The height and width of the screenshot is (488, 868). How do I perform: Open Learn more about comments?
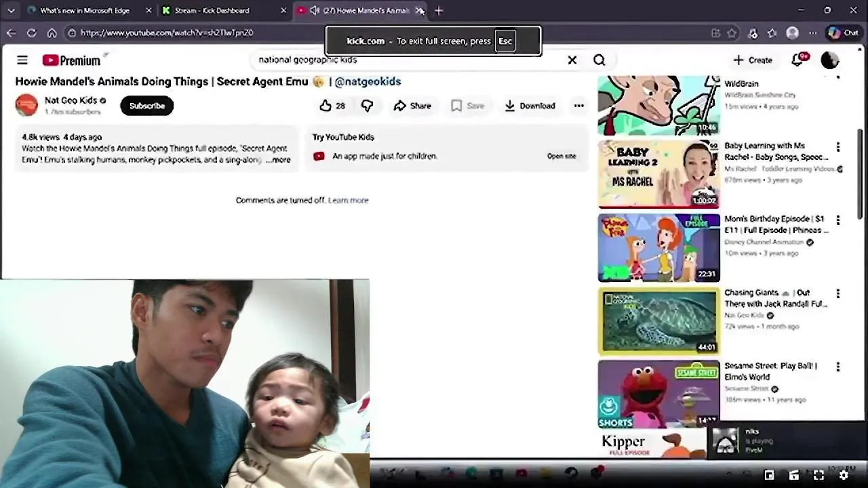tap(349, 201)
